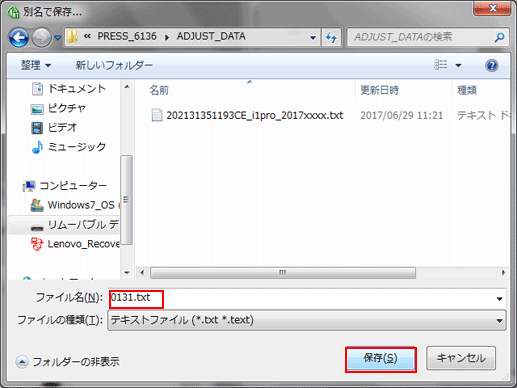Click the folder icon in address bar

[72, 37]
